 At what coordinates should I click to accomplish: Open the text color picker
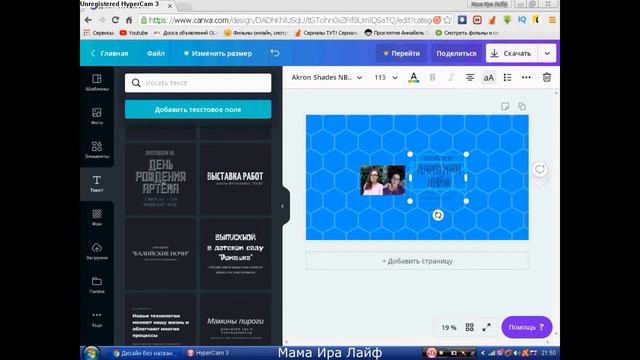[x=413, y=78]
